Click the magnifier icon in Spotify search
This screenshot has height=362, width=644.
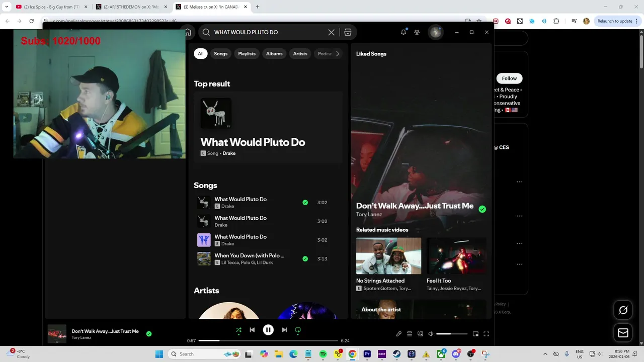[206, 32]
